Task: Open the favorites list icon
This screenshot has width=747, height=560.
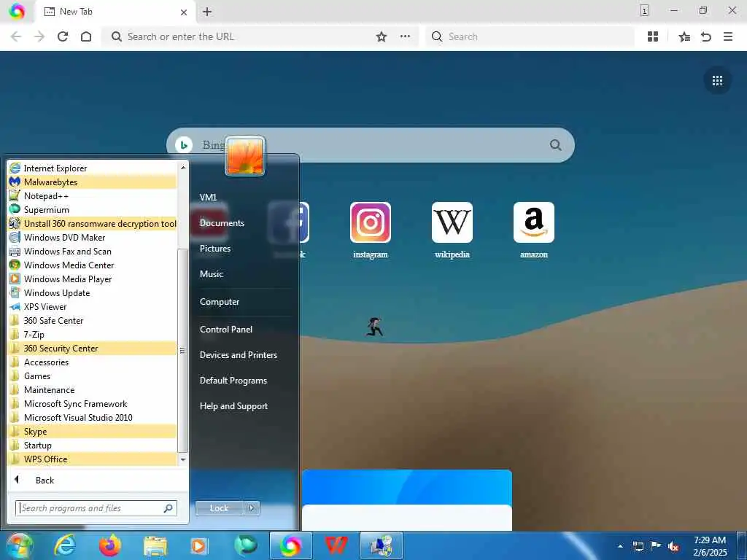Action: pos(684,36)
